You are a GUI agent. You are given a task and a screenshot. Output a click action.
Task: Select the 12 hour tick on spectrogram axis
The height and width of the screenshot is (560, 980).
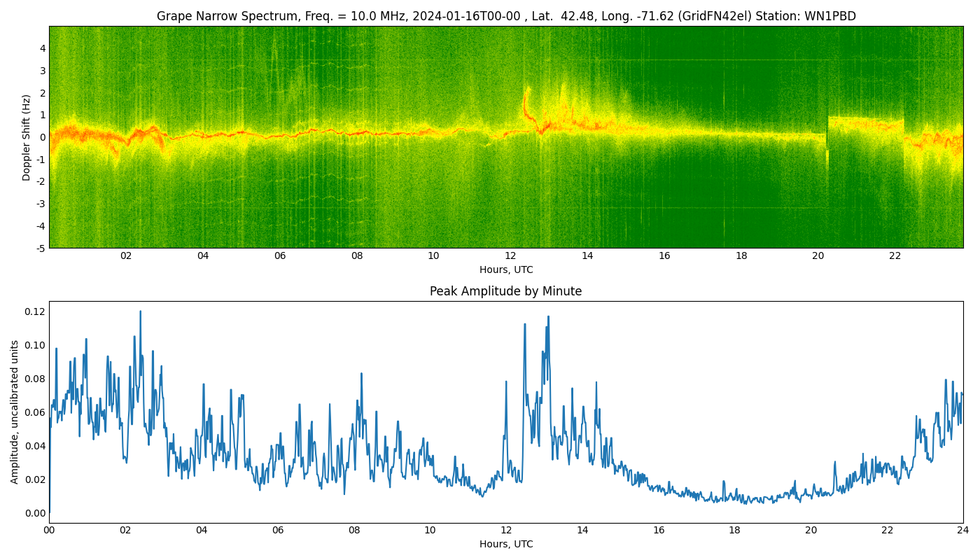tap(510, 256)
